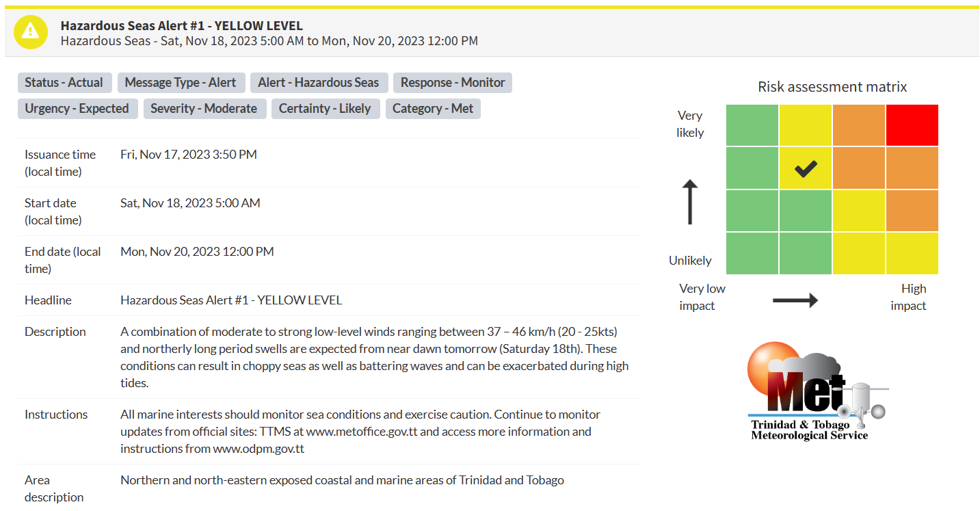This screenshot has height=511, width=980.
Task: Click the Urgency - Expected tag
Action: (x=77, y=109)
